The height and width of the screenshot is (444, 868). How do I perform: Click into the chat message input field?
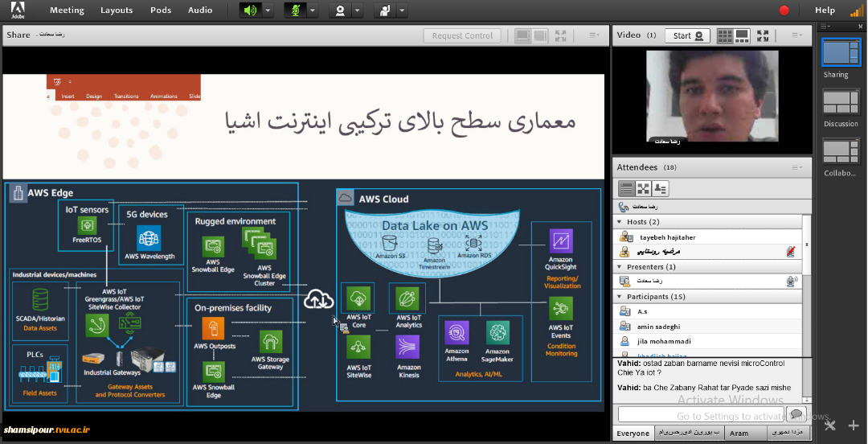[x=700, y=414]
